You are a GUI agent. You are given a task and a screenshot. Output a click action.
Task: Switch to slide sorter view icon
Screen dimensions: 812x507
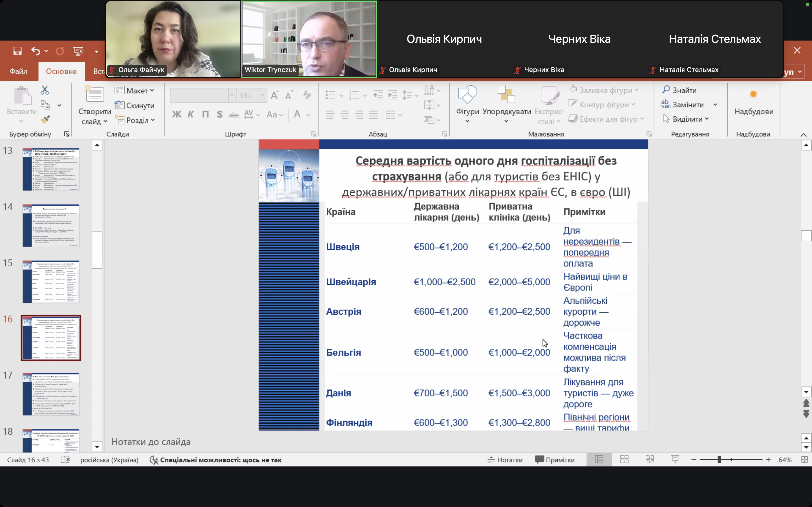click(624, 460)
